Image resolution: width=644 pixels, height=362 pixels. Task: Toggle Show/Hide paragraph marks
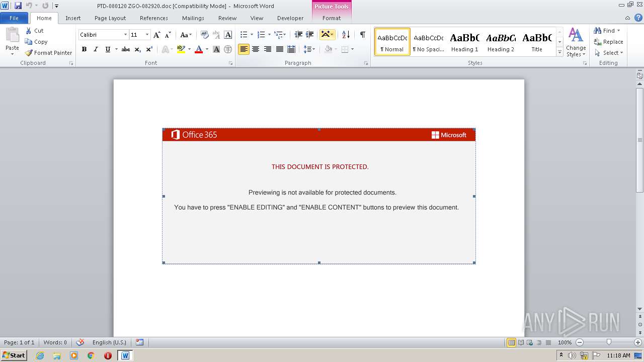[x=362, y=35]
